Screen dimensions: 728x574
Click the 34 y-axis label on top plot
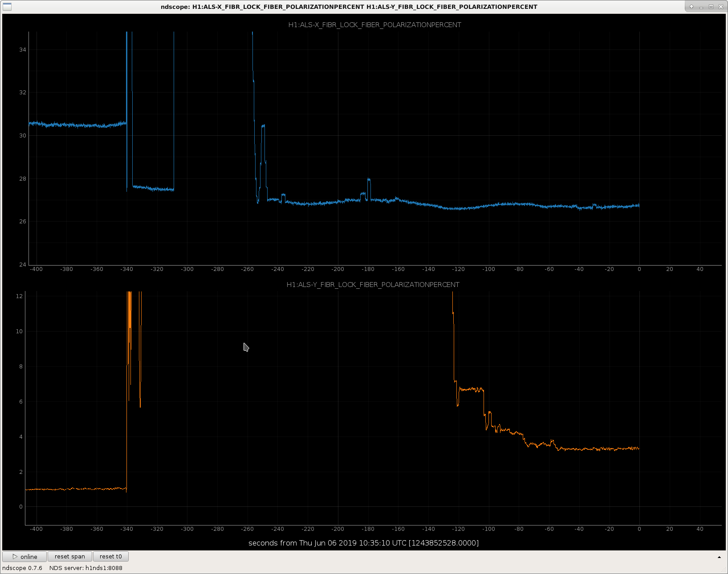[23, 50]
